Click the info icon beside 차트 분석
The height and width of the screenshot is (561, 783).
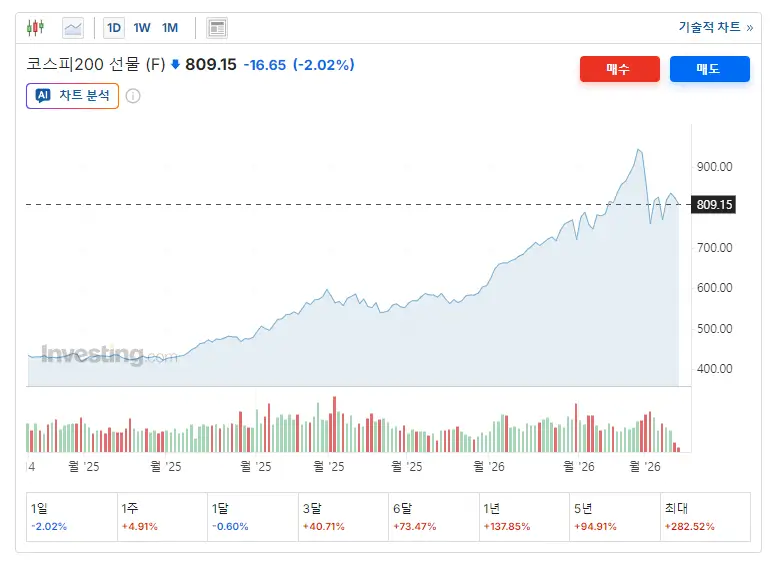pos(133,96)
